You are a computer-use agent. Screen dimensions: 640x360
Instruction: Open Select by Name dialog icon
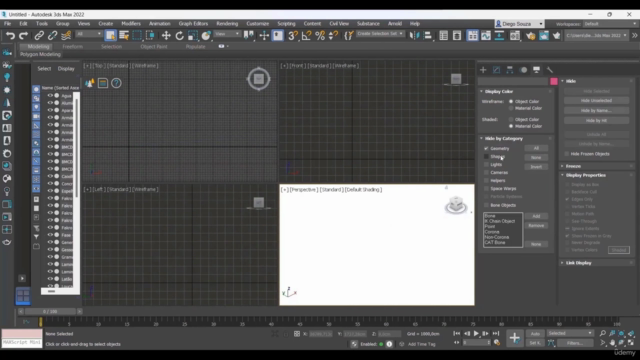pos(124,36)
